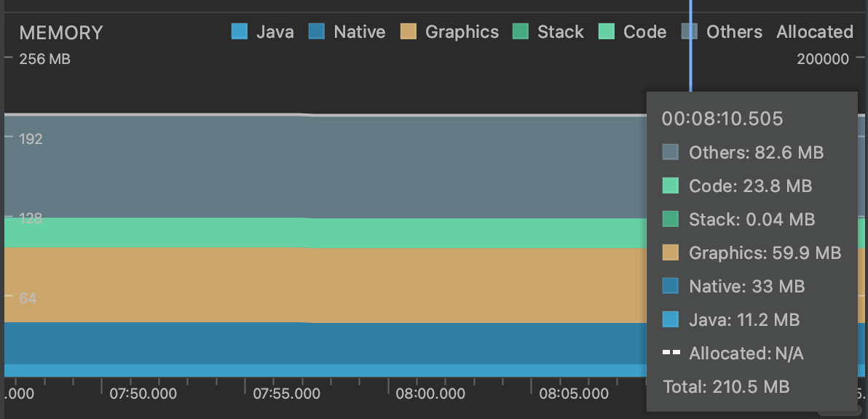
Task: Click the 08:00.000 timeline tick label
Action: [429, 394]
